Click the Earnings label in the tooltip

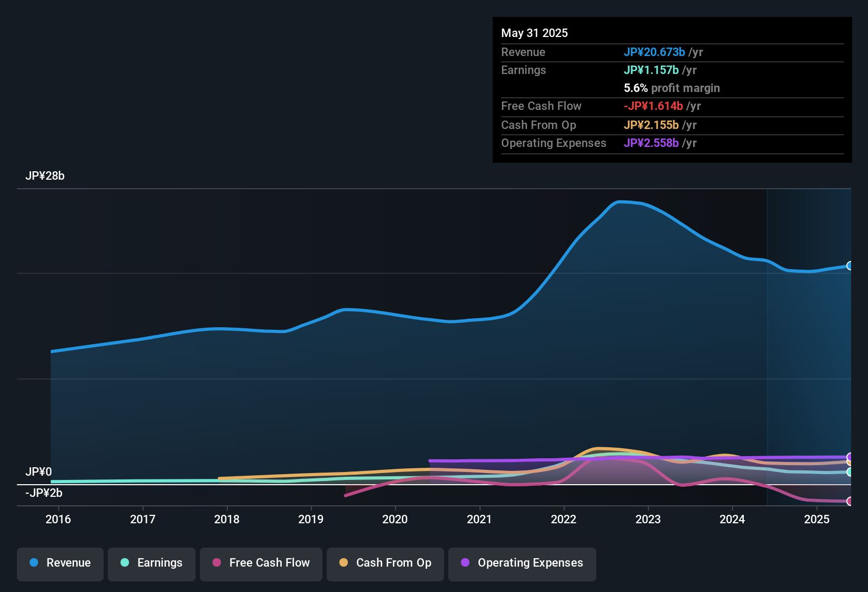[523, 70]
